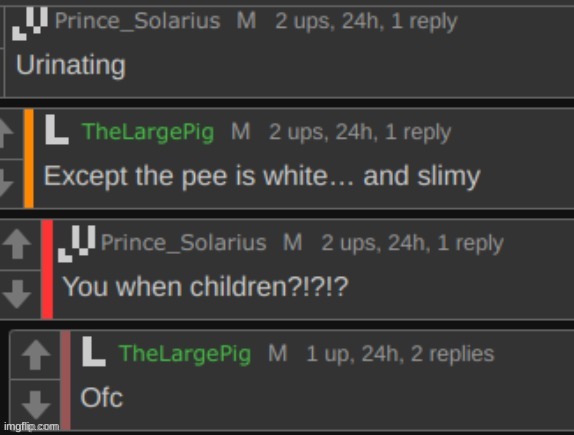
Task: Open Prince_Solarius profile from the top comment
Action: (138, 21)
